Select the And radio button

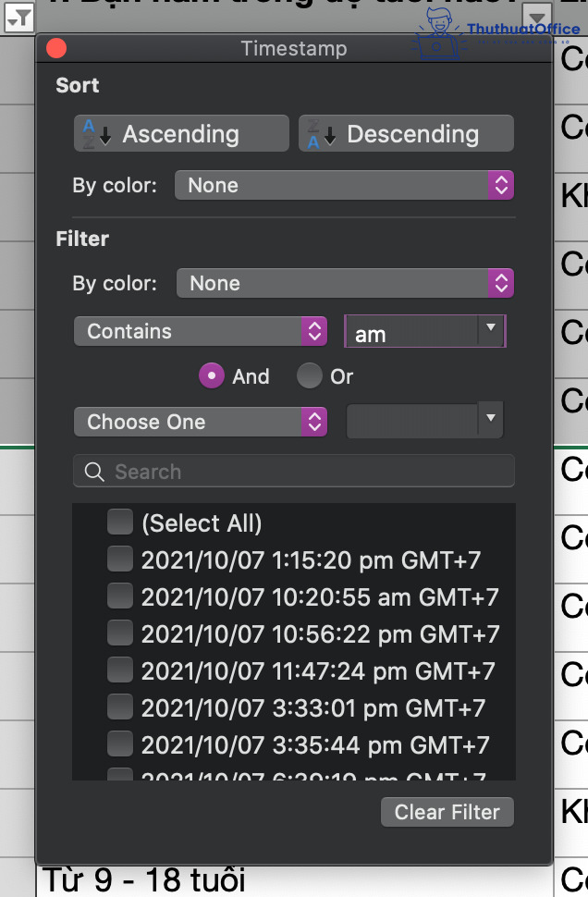[x=213, y=376]
